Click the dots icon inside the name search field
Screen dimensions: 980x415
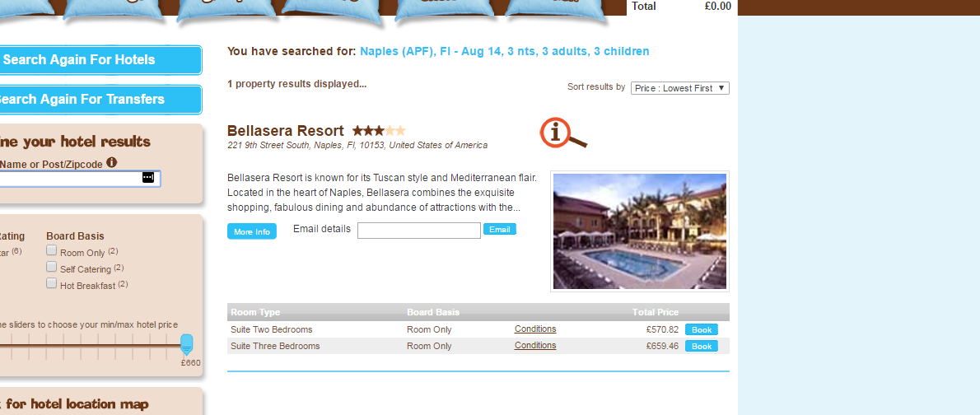point(147,178)
